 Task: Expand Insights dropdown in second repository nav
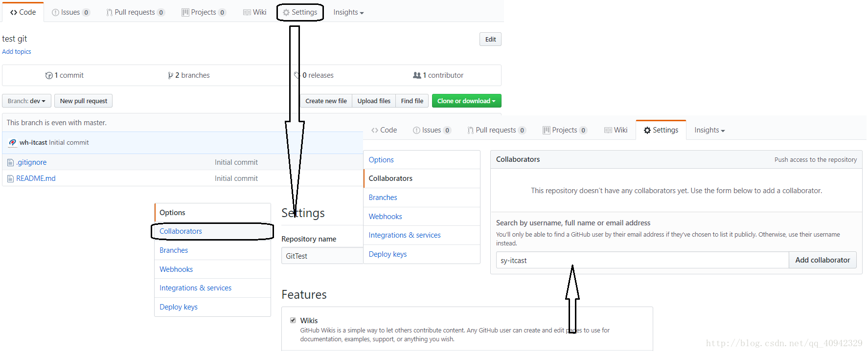click(x=709, y=130)
